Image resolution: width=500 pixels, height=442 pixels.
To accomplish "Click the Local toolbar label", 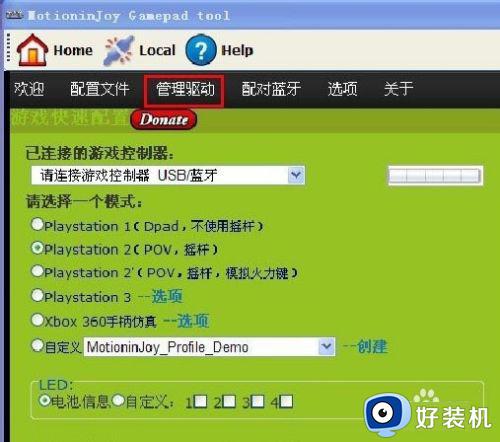I will pyautogui.click(x=157, y=50).
